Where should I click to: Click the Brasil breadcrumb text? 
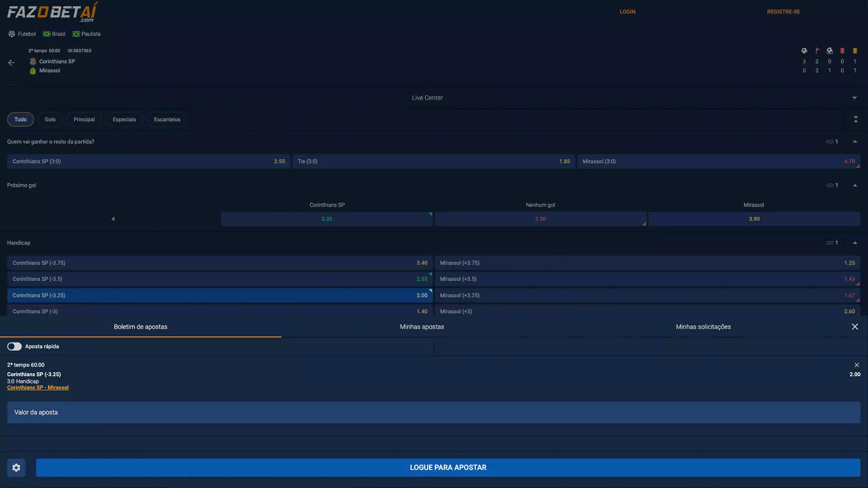(x=58, y=34)
